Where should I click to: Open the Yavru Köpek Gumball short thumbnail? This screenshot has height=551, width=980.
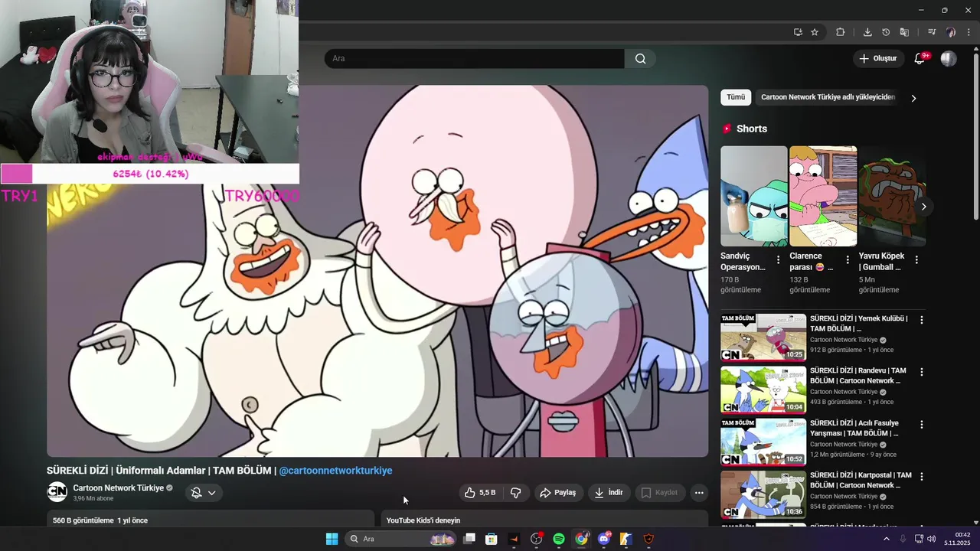click(892, 196)
